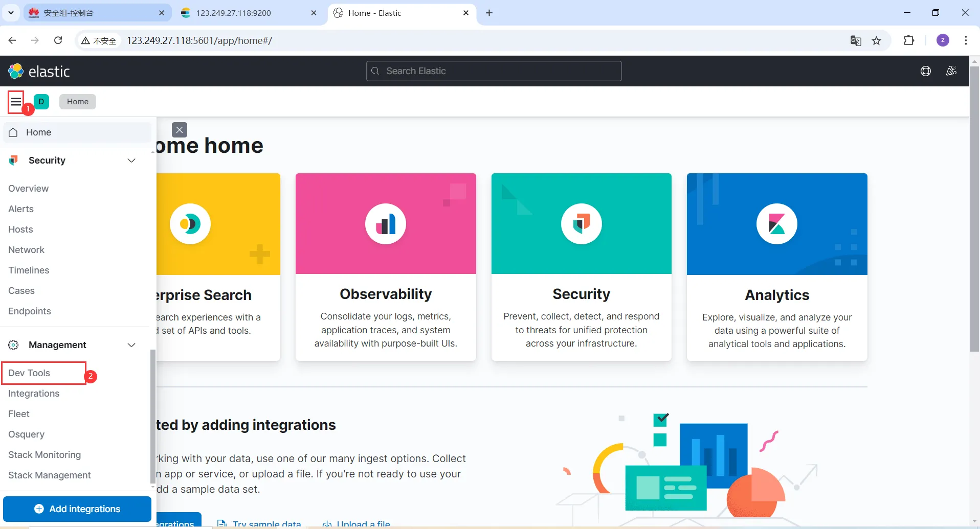The height and width of the screenshot is (529, 980).
Task: Open Cases in the sidebar
Action: pyautogui.click(x=21, y=291)
